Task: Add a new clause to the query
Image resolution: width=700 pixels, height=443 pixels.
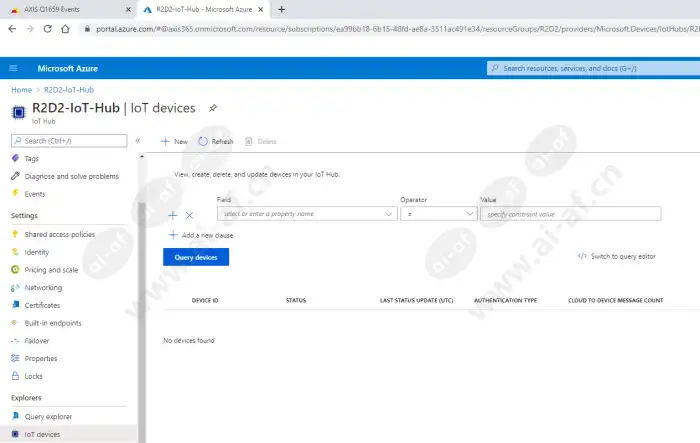Action: pyautogui.click(x=201, y=235)
